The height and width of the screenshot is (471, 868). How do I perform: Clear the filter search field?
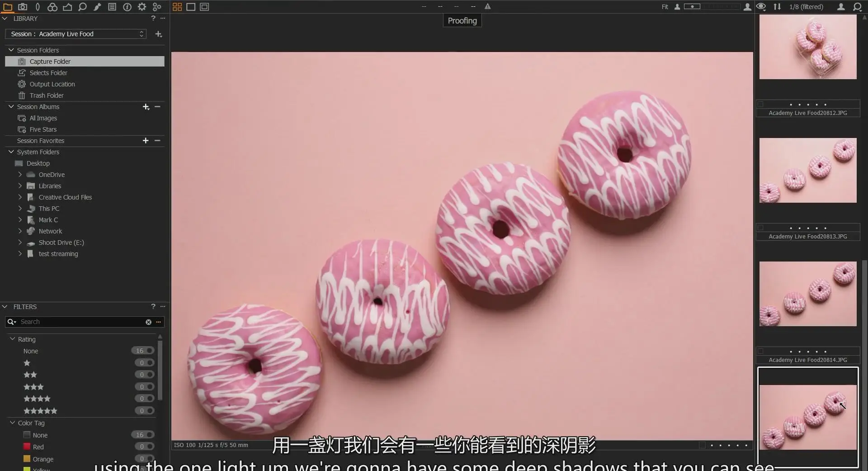(x=148, y=322)
